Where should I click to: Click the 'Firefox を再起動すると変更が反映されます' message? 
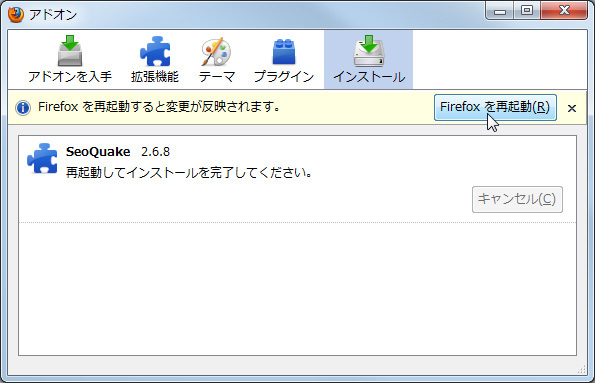[159, 107]
